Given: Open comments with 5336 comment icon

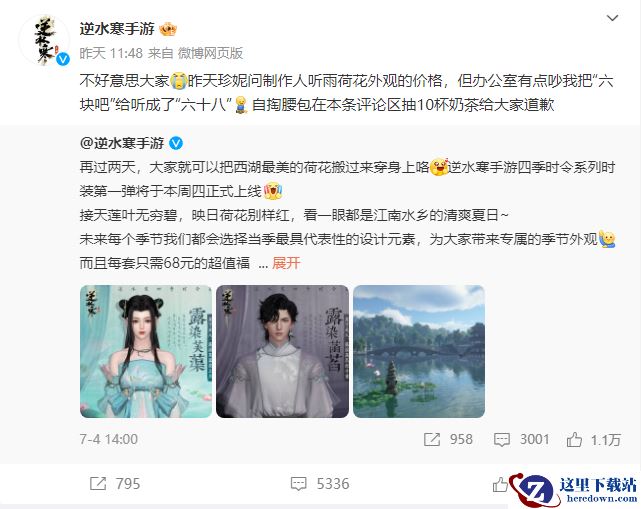Looking at the screenshot, I should [298, 484].
